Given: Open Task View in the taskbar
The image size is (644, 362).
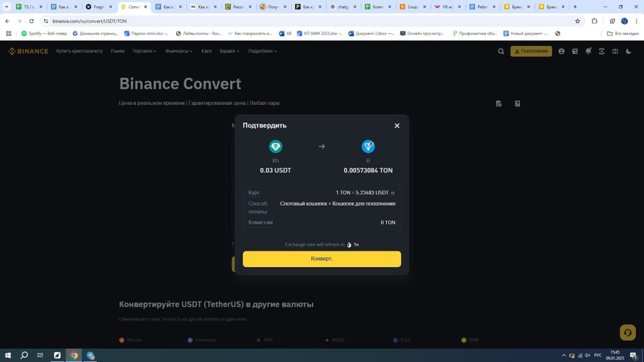Looking at the screenshot, I should coord(40,356).
